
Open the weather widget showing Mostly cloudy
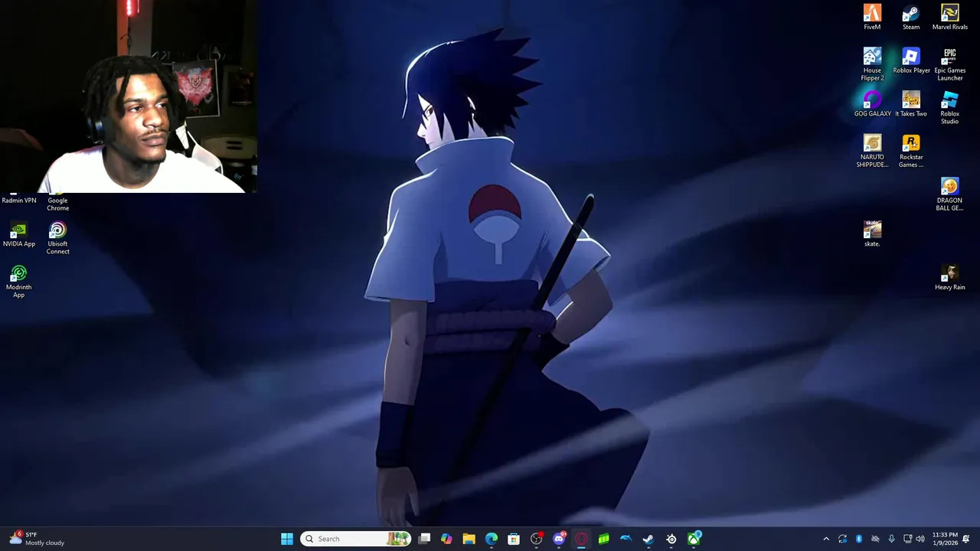(37, 539)
